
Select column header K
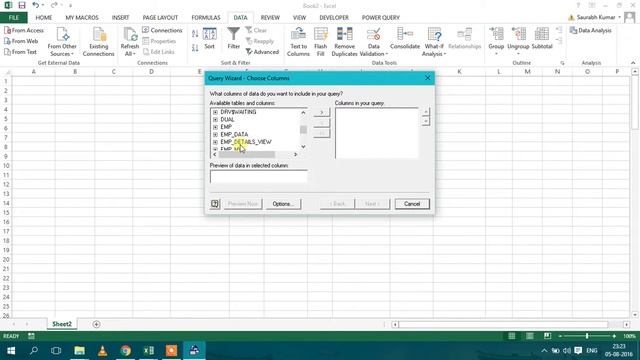coord(459,71)
